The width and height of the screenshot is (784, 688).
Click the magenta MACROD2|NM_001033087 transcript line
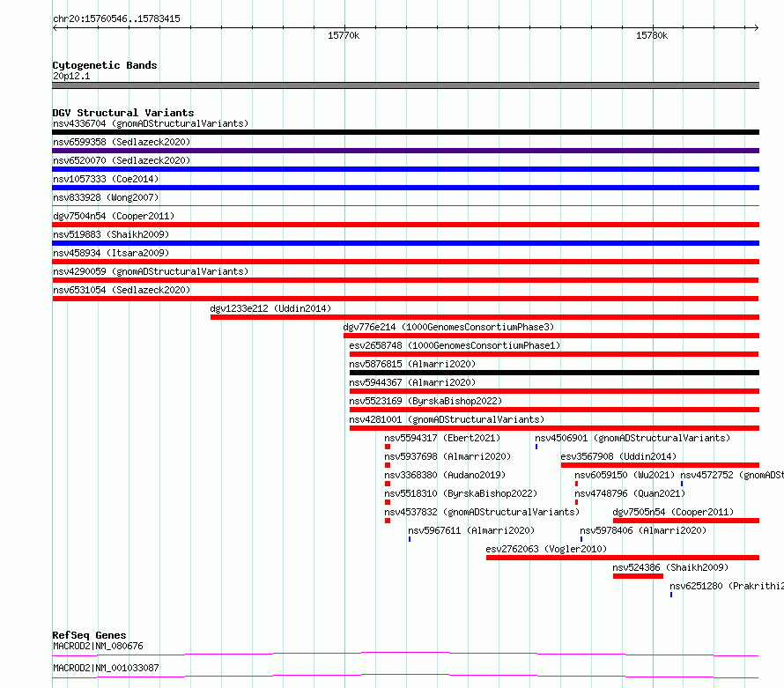pos(405,676)
